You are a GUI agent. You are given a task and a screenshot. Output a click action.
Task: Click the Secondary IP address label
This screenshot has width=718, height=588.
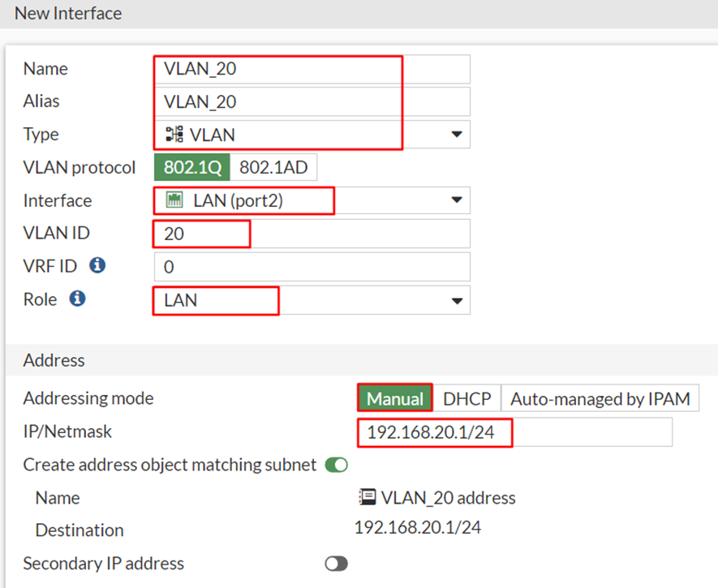click(x=104, y=564)
